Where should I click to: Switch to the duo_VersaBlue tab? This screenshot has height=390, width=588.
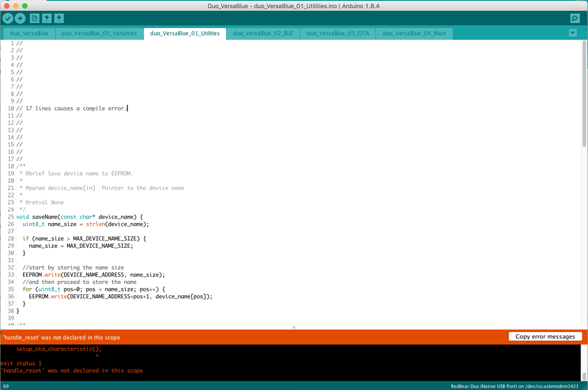(x=28, y=33)
